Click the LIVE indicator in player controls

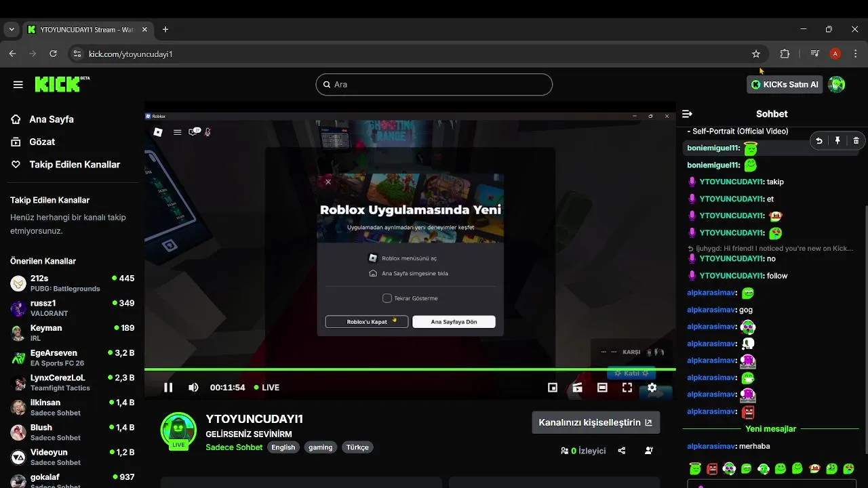[x=267, y=388]
